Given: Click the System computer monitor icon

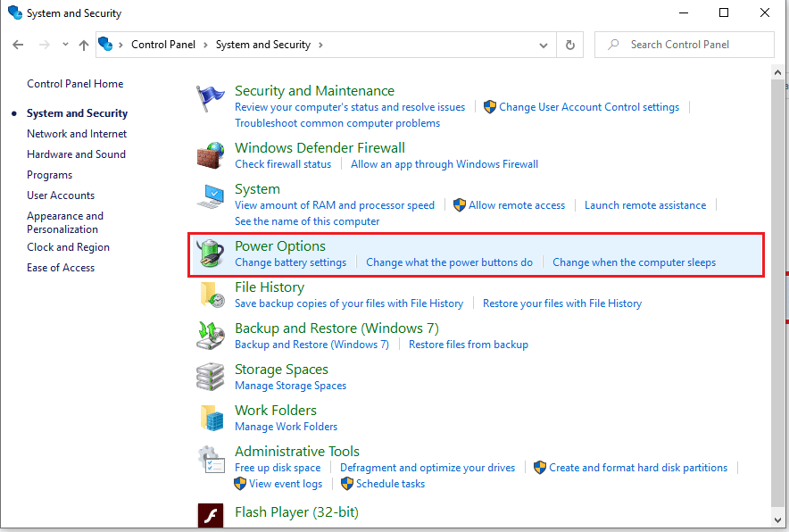Looking at the screenshot, I should (212, 197).
